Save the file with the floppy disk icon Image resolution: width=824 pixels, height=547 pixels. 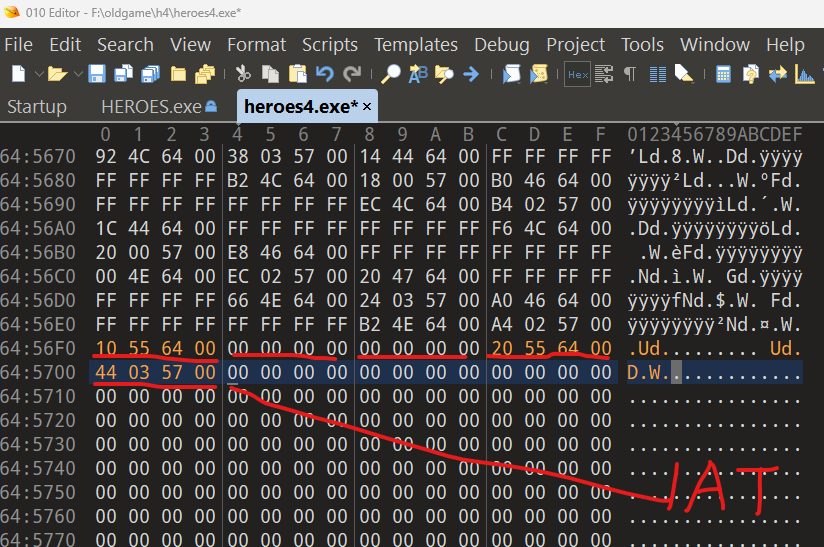(x=97, y=74)
